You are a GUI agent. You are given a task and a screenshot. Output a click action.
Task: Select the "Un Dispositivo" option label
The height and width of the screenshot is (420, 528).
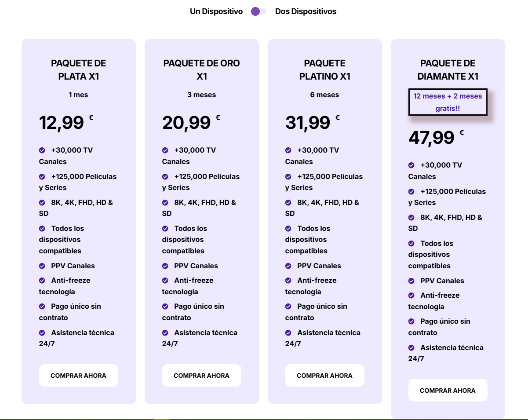(x=216, y=11)
